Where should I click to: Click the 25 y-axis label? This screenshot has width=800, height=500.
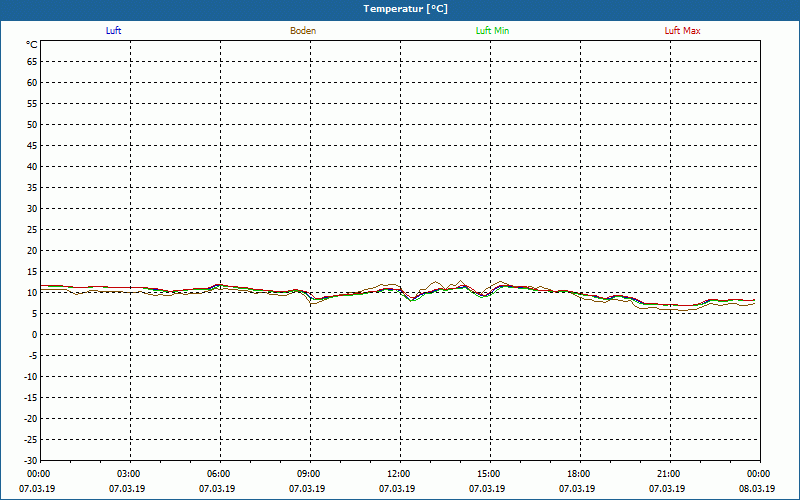point(32,230)
